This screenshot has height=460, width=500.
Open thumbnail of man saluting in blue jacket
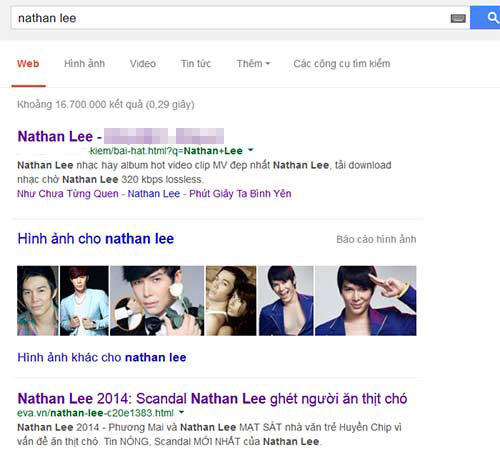366,300
